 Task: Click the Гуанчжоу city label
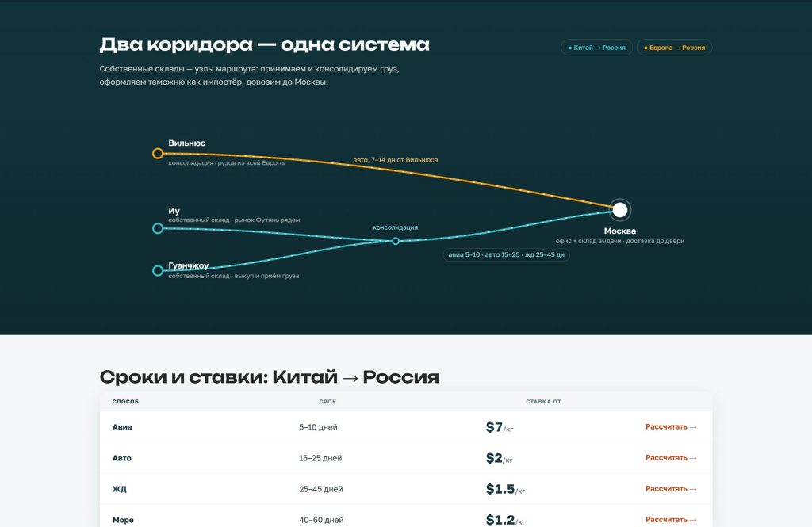pos(188,265)
